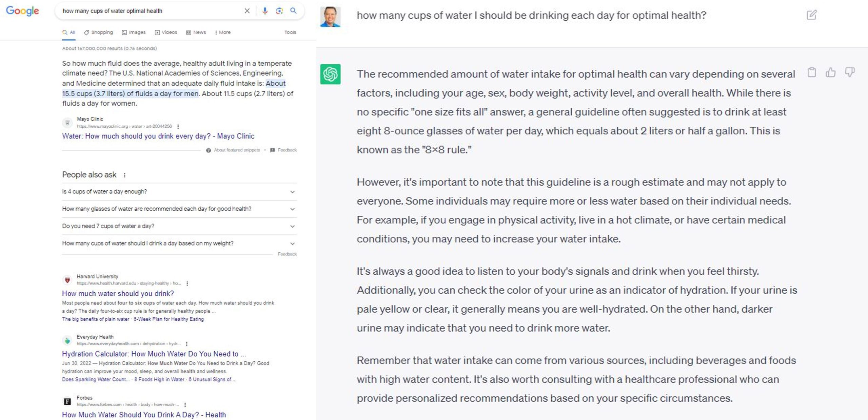Open Mayo Clinic "Water: How much should you drink" link
The image size is (868, 420).
(158, 136)
